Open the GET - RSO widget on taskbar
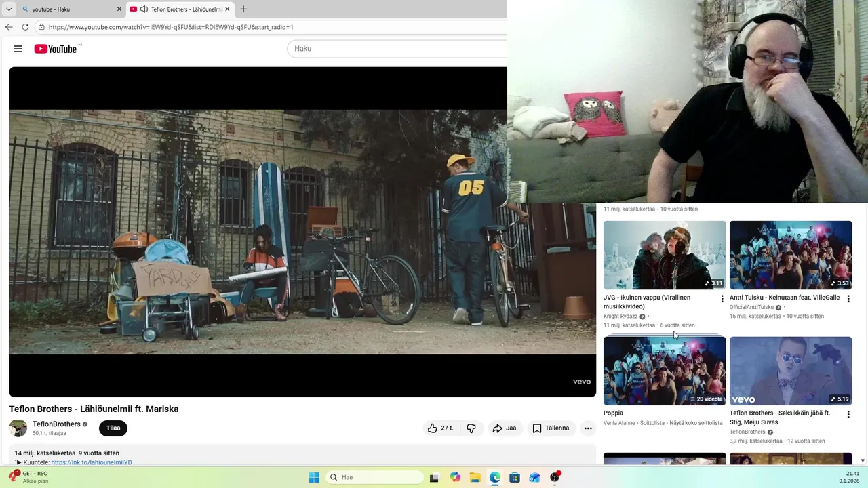The height and width of the screenshot is (488, 868). click(x=28, y=477)
